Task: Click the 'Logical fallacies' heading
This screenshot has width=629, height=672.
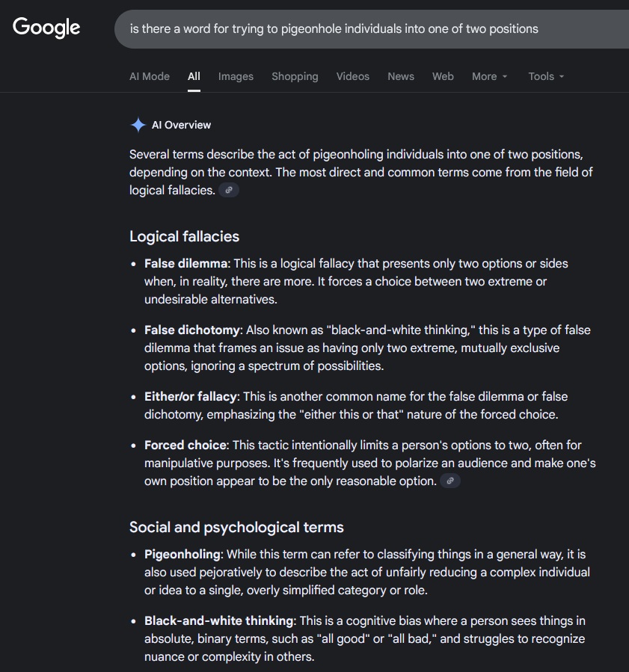Action: pyautogui.click(x=185, y=236)
